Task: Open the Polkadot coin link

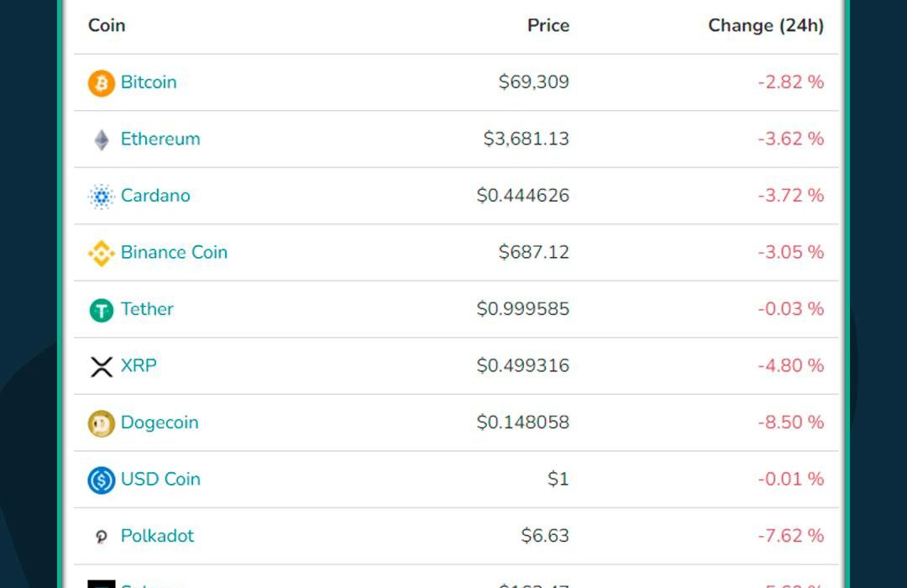Action: (157, 536)
